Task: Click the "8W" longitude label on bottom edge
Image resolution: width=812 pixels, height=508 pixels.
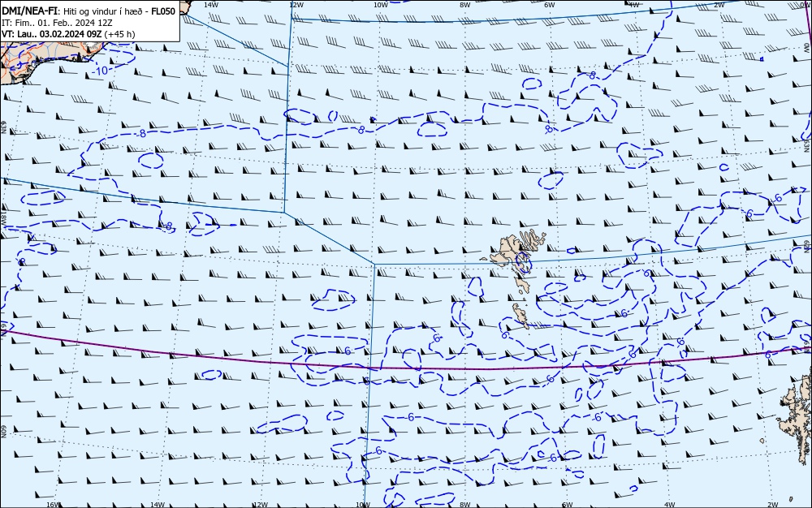Action: (465, 505)
